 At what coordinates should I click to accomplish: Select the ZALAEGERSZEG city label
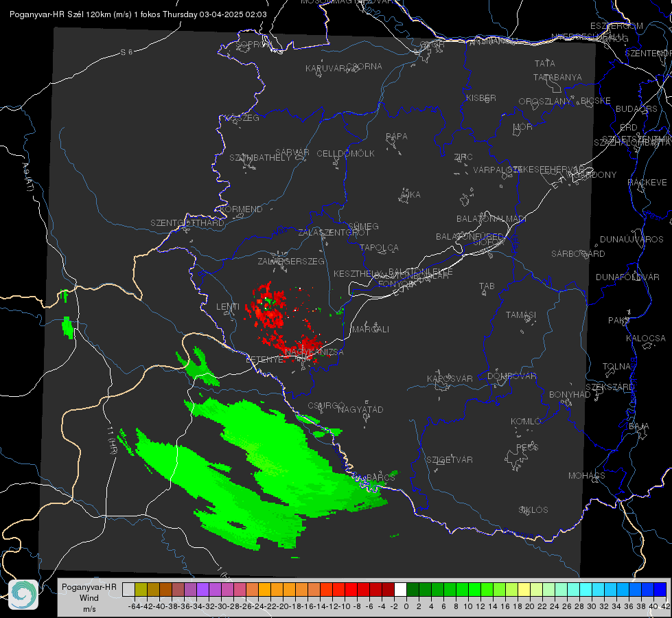pos(291,261)
